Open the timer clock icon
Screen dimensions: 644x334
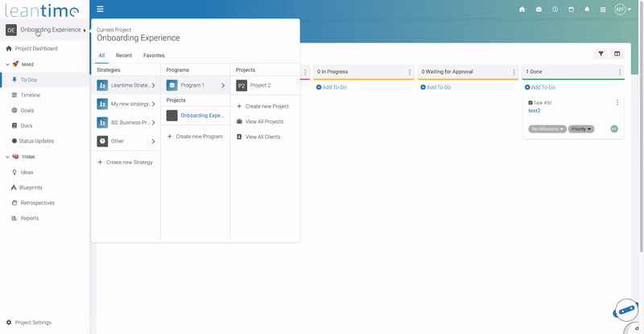pos(555,10)
